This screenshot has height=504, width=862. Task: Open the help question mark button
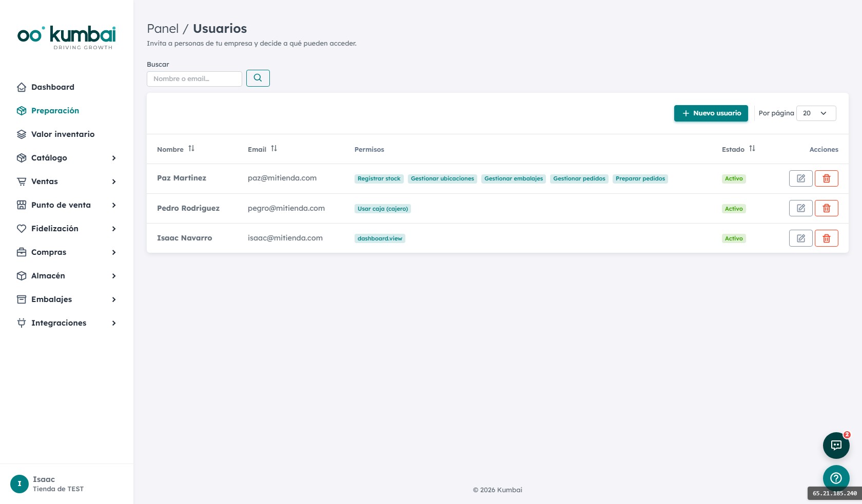[x=836, y=478]
